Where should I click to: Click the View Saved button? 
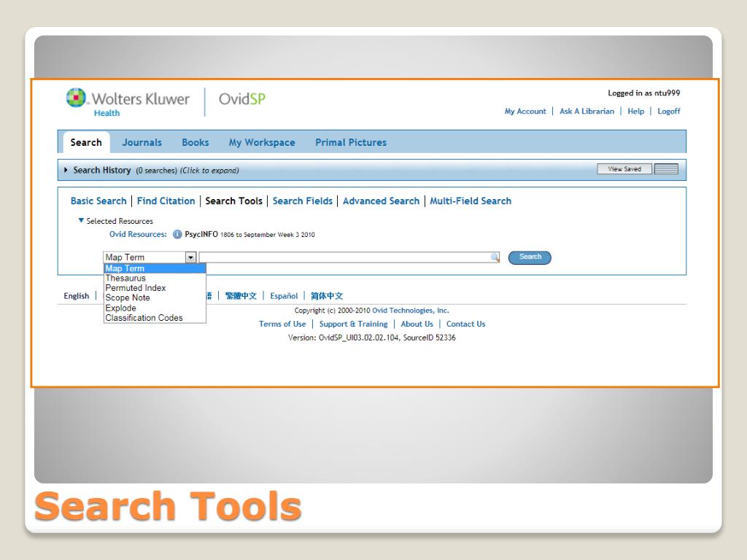[624, 169]
